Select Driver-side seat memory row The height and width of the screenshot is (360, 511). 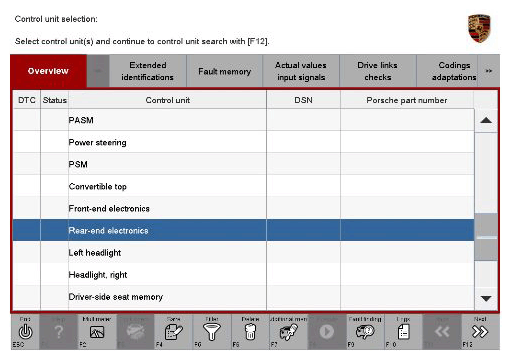(x=243, y=297)
